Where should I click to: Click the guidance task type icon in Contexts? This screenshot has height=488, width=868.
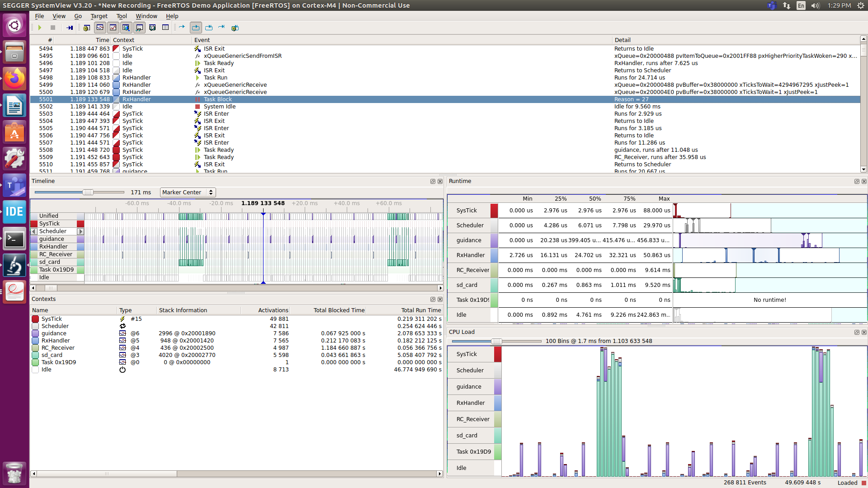click(x=122, y=333)
